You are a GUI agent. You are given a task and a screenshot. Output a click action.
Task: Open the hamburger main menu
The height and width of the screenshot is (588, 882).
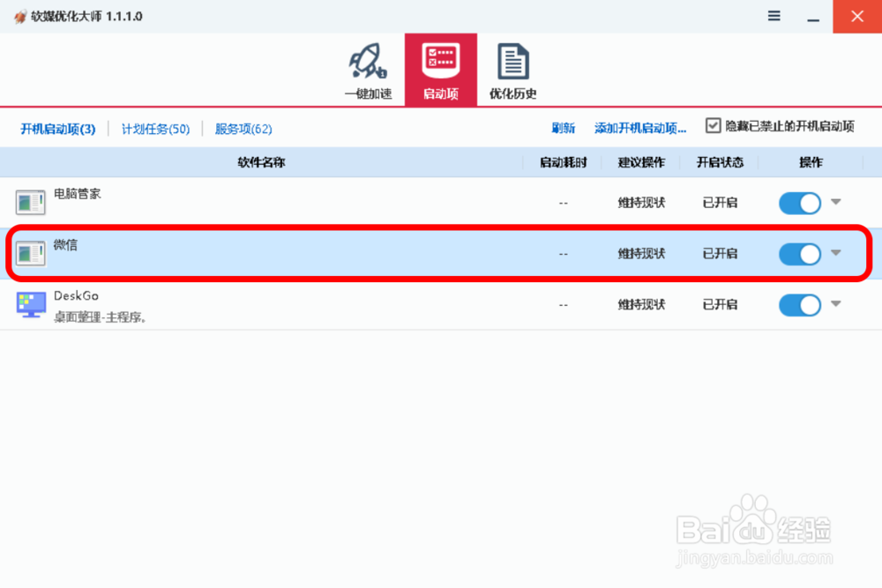point(774,16)
